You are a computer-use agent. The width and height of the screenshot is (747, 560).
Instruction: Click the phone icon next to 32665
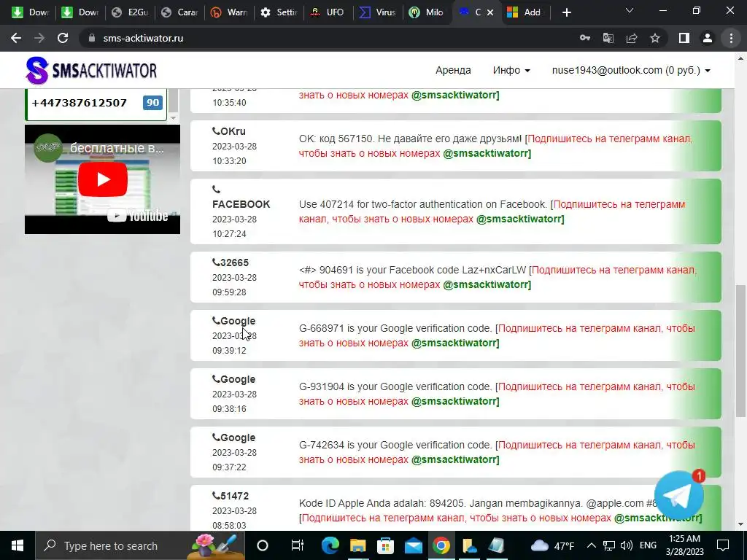[216, 262]
